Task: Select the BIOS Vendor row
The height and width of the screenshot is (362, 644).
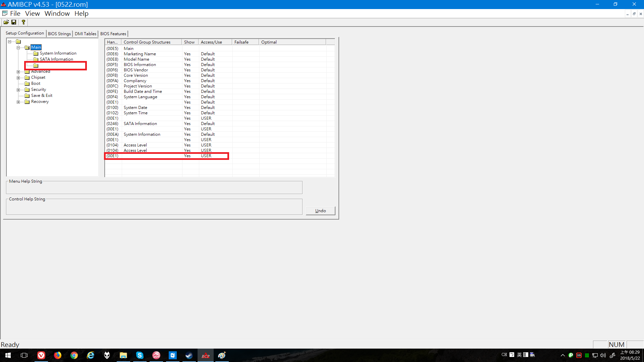Action: click(x=220, y=70)
